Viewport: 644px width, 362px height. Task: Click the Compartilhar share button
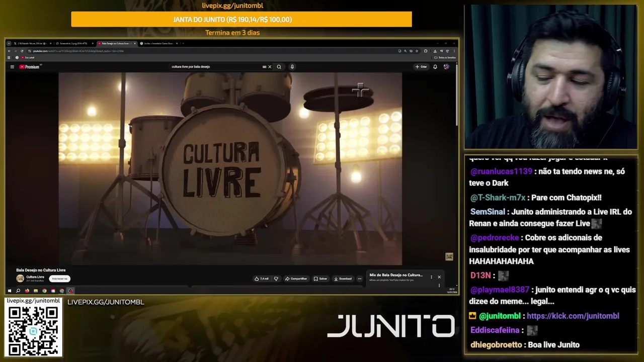[296, 279]
